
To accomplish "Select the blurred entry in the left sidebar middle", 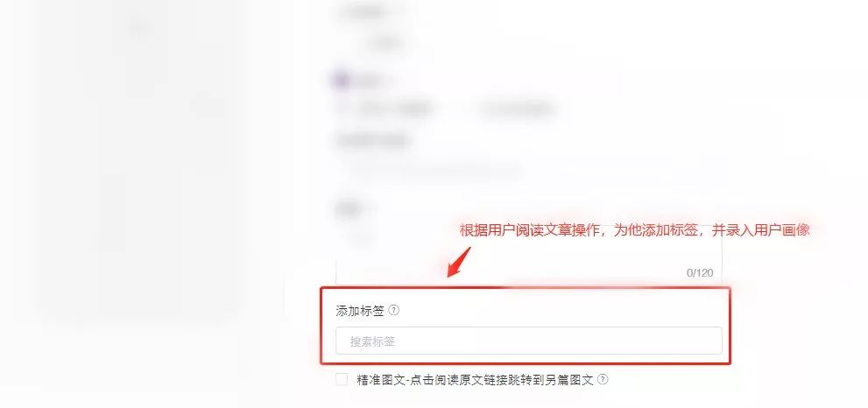I will [x=208, y=106].
